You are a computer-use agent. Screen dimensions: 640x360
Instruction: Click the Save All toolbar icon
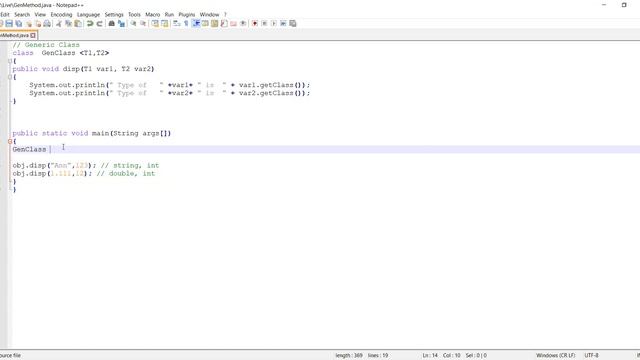tap(19, 24)
